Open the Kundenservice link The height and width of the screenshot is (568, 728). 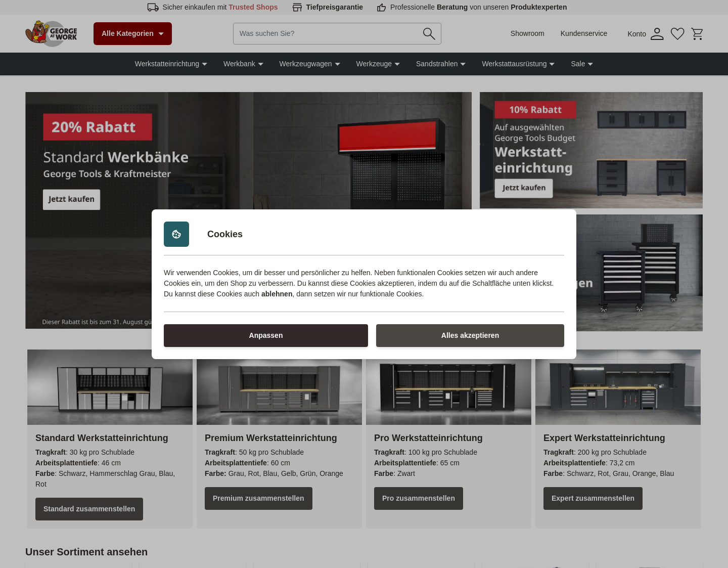click(583, 33)
